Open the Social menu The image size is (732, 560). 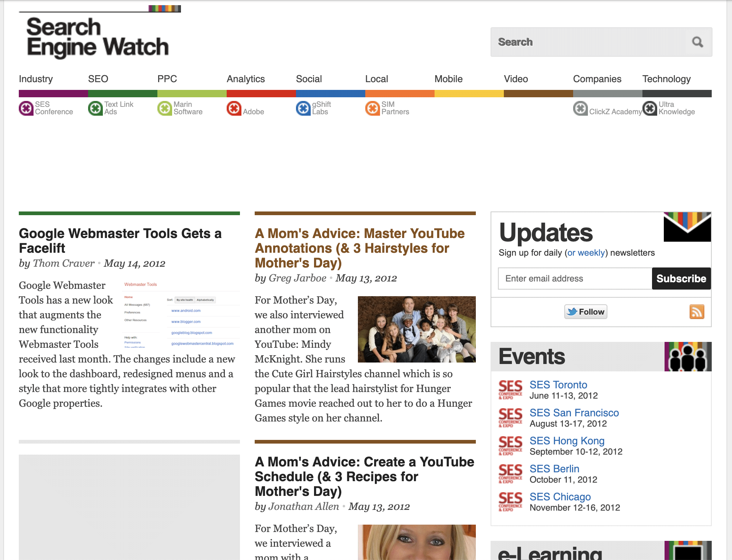click(x=309, y=79)
